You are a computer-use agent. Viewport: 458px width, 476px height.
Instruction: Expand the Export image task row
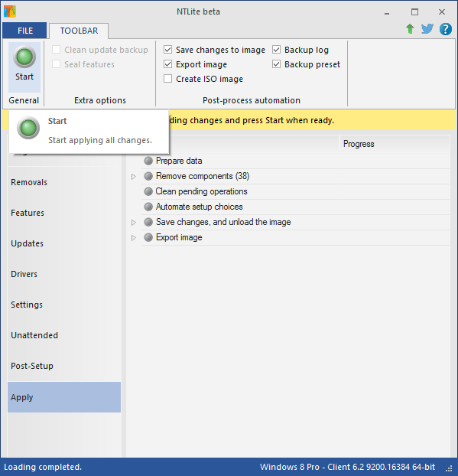click(134, 238)
